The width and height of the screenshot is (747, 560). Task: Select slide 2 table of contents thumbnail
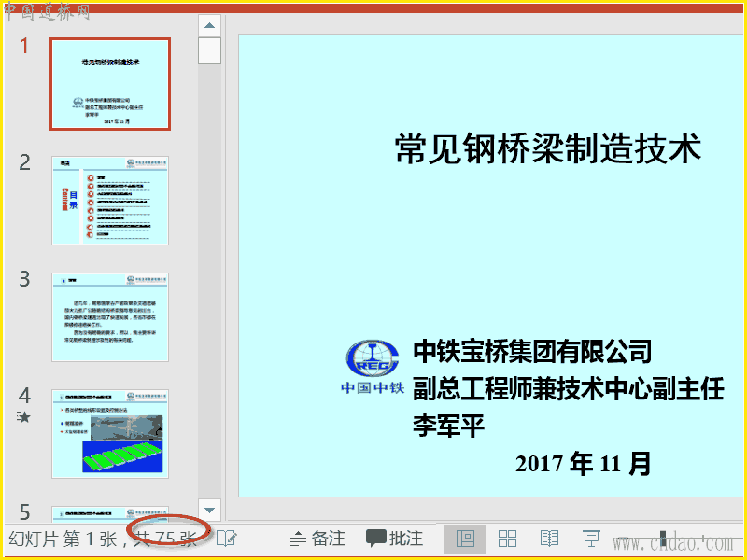pos(110,201)
